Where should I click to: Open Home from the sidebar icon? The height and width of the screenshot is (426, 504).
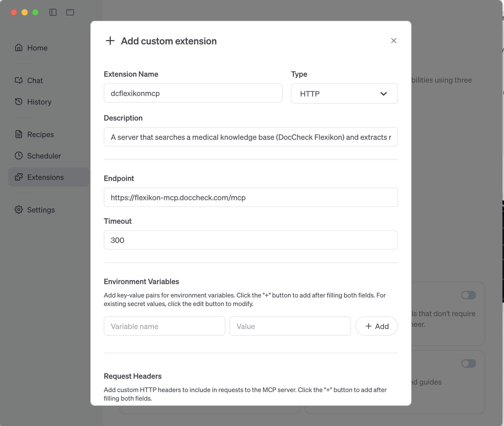coord(18,48)
